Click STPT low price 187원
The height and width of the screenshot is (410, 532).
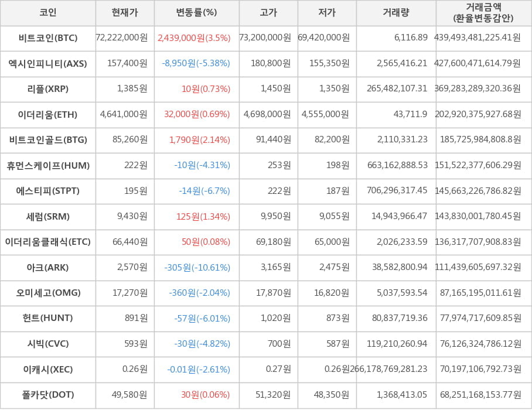click(x=338, y=191)
